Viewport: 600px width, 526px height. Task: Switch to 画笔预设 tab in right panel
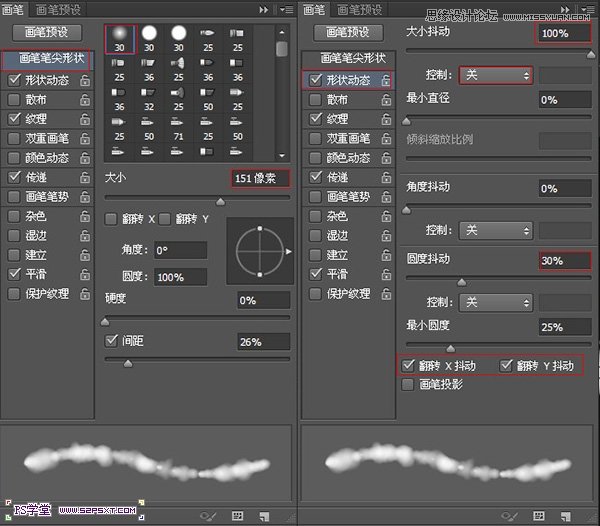click(x=360, y=10)
